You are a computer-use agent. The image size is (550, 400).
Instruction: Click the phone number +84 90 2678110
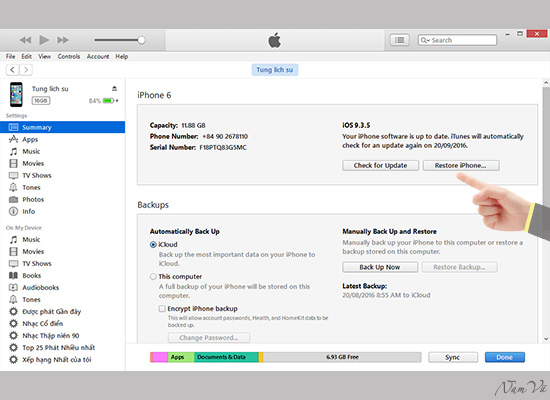click(225, 136)
